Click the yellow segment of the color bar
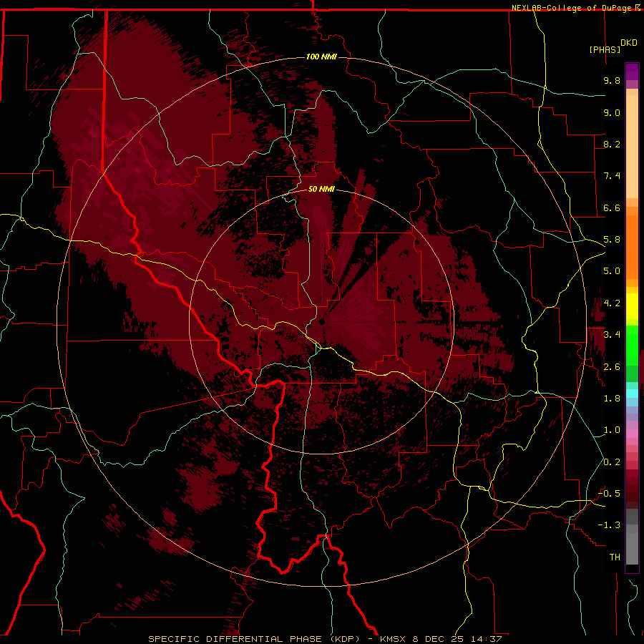The image size is (644, 644). click(x=632, y=306)
